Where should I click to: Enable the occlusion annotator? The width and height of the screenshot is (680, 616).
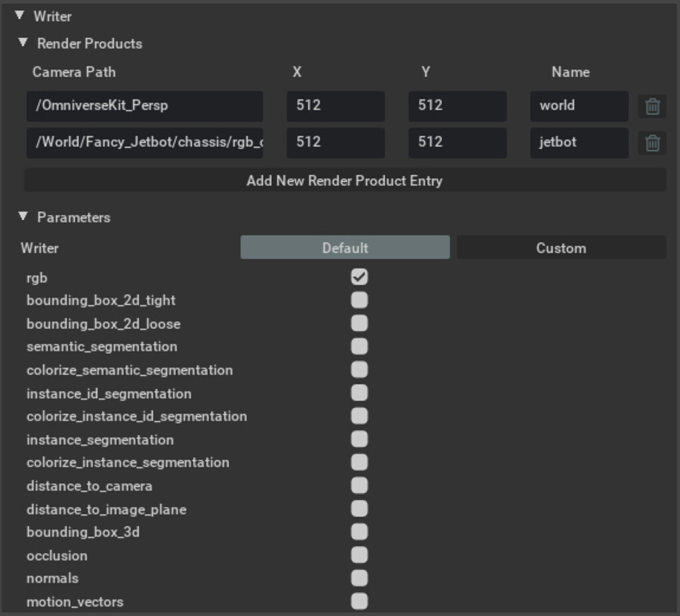click(x=359, y=555)
